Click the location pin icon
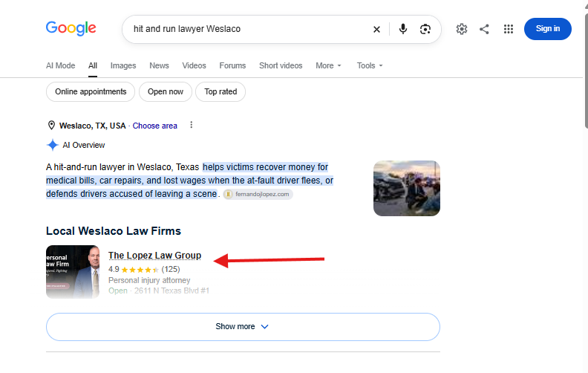 coord(51,126)
